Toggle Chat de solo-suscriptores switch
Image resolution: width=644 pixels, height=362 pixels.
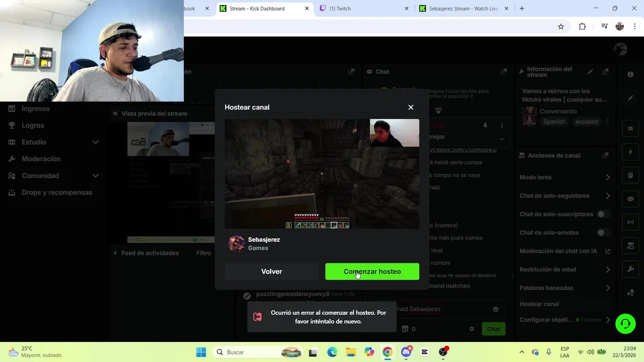pos(603,214)
